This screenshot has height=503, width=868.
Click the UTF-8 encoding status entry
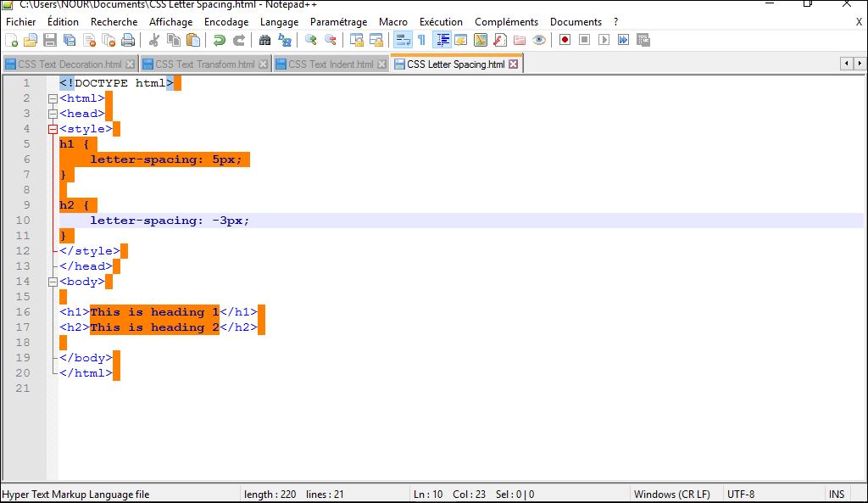741,495
